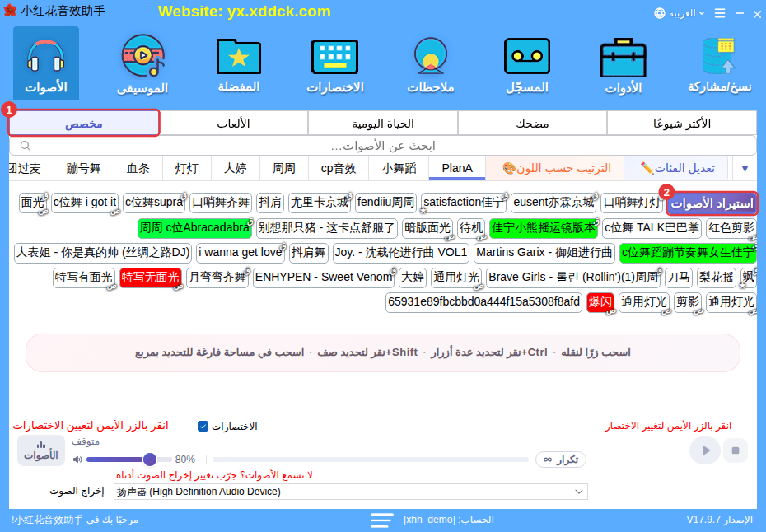Click the الإصدار V17.9.7 version text
The width and height of the screenshot is (766, 532).
(719, 520)
